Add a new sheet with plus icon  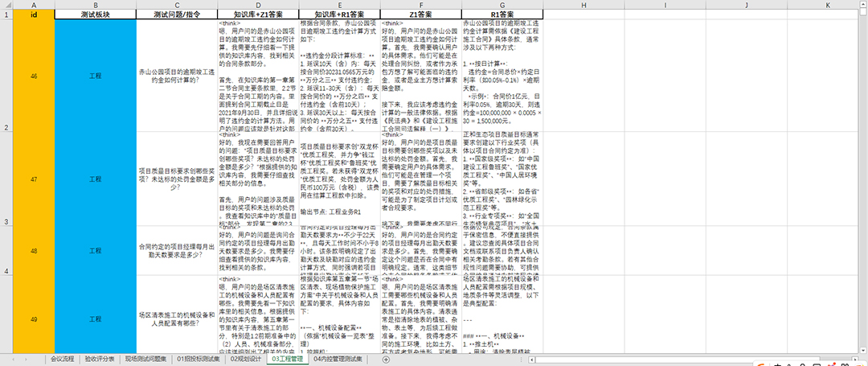click(x=387, y=360)
